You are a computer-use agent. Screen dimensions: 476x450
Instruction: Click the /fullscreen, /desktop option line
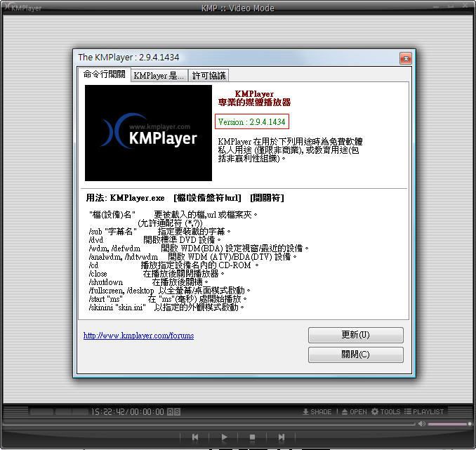(169, 291)
